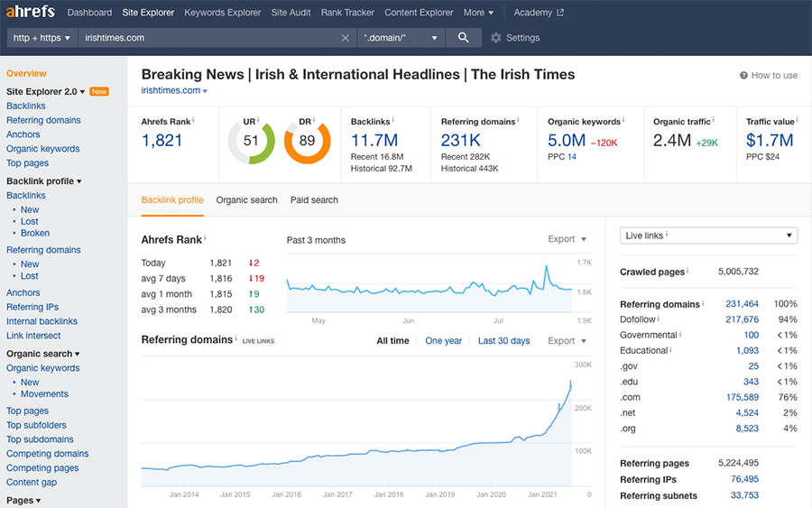The height and width of the screenshot is (508, 812).
Task: Open Referring IPs sidebar link
Action: pyautogui.click(x=32, y=307)
